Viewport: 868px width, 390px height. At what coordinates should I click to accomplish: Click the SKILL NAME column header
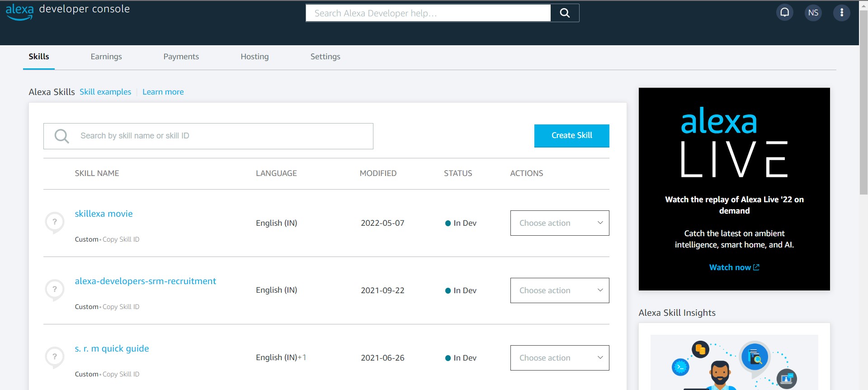coord(97,173)
